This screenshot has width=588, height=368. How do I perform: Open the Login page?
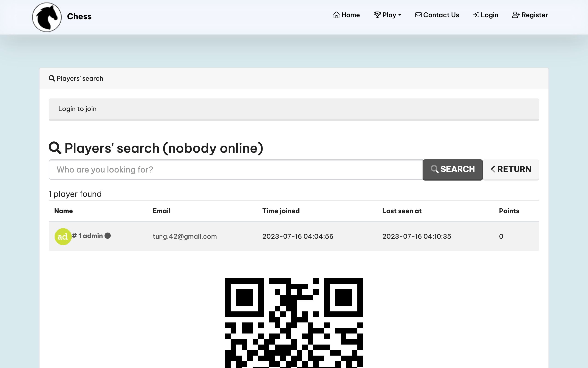(486, 15)
